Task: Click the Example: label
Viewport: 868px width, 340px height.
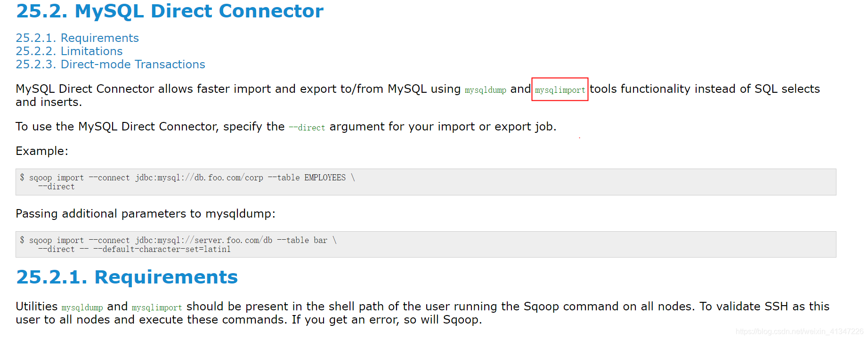Action: coord(42,151)
